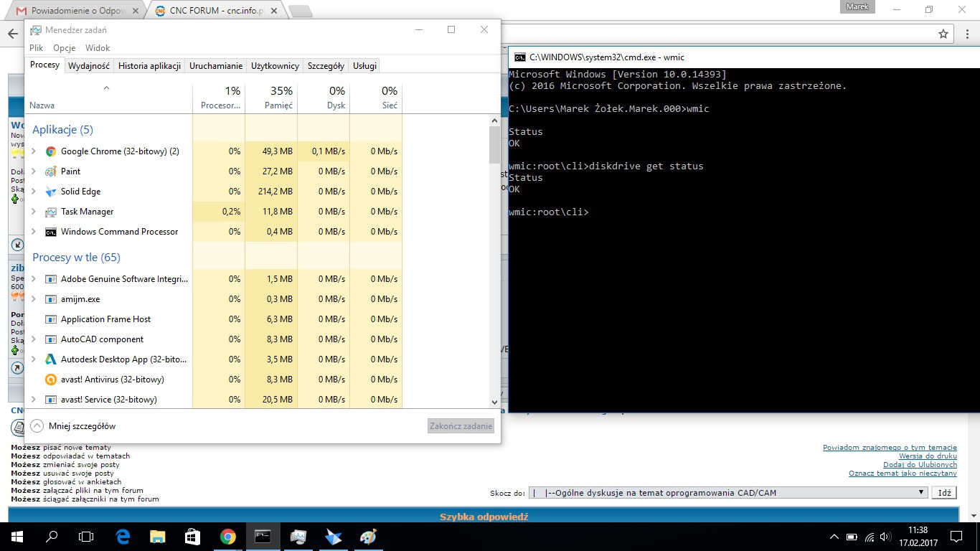
Task: Click the Windows Command Processor row icon
Action: coord(51,232)
